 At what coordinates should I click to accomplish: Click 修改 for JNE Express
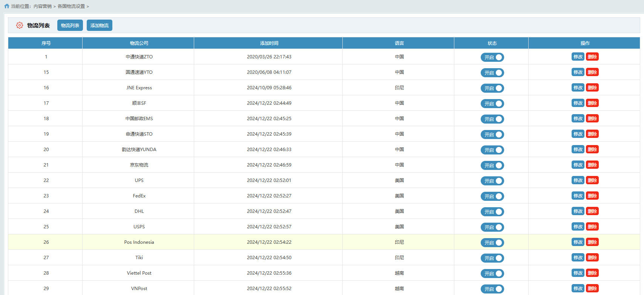(x=578, y=88)
